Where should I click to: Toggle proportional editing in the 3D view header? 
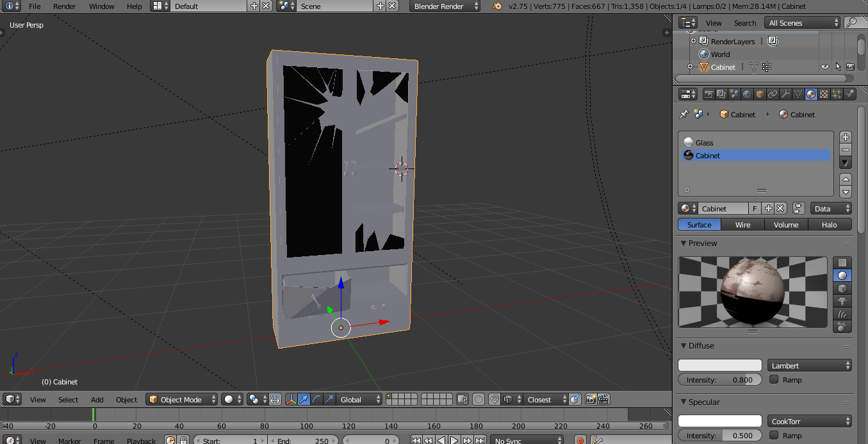coord(478,399)
